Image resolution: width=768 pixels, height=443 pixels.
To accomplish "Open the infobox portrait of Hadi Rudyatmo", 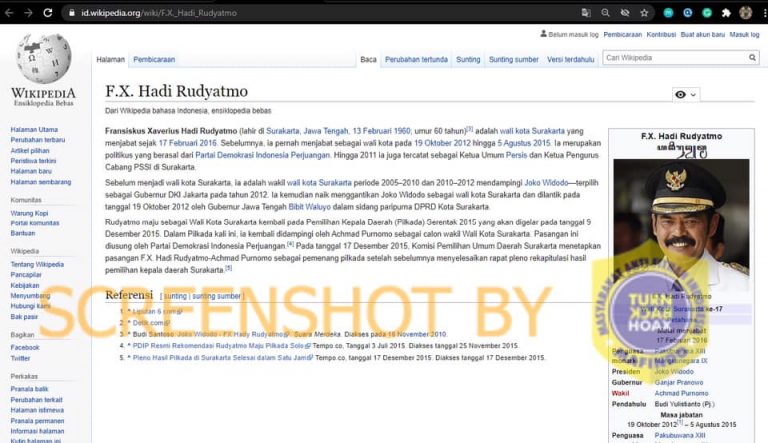I will tap(681, 224).
